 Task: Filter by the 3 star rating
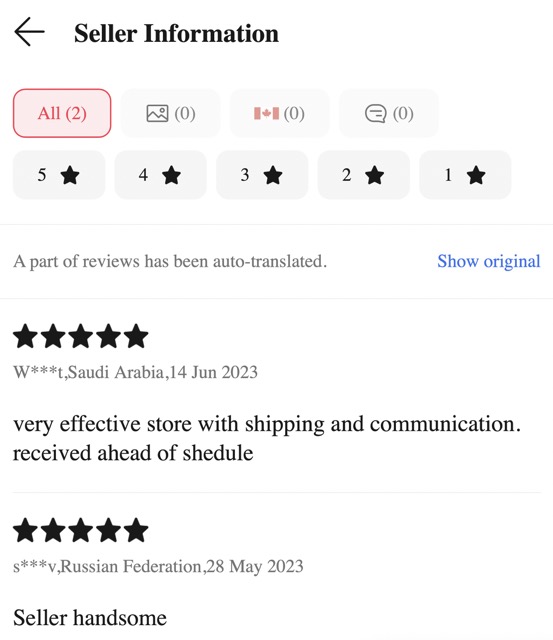coord(262,175)
